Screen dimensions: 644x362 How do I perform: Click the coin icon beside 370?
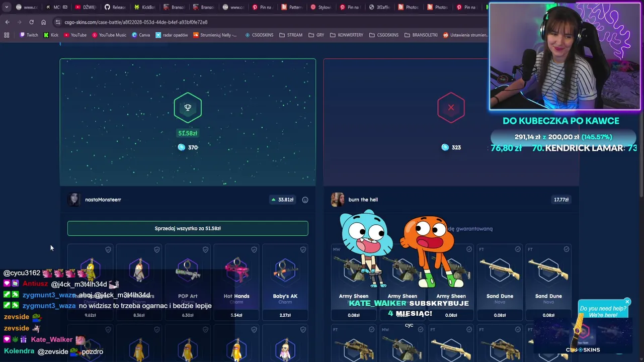(x=182, y=147)
